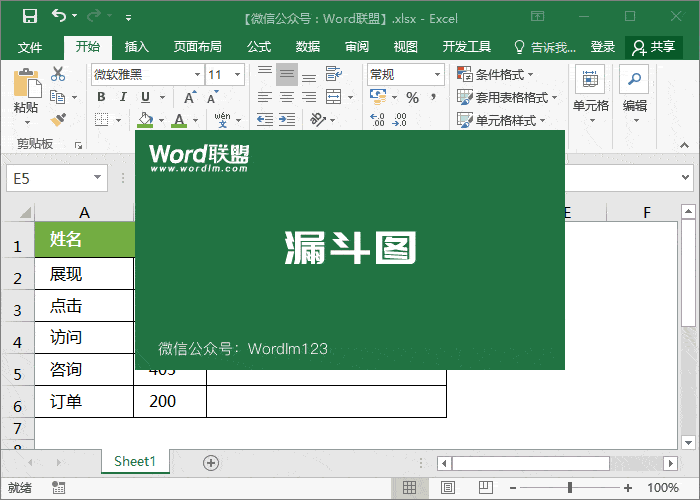700x500 pixels.
Task: Decrease decimal places
Action: [x=400, y=120]
